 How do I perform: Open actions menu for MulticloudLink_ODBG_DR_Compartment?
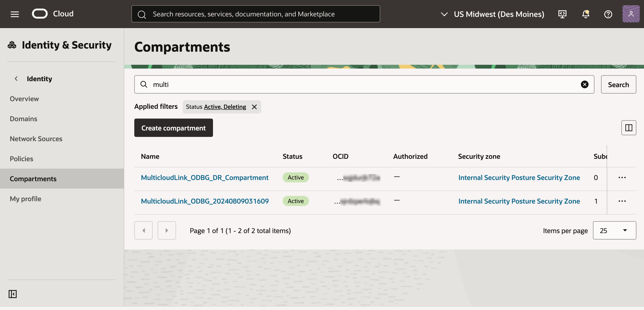(623, 177)
